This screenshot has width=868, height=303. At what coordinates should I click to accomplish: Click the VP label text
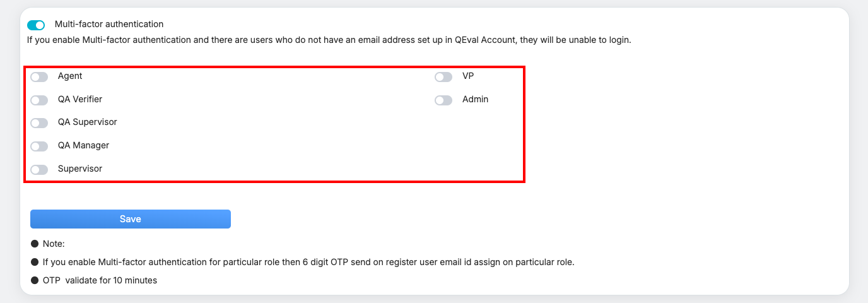tap(468, 76)
